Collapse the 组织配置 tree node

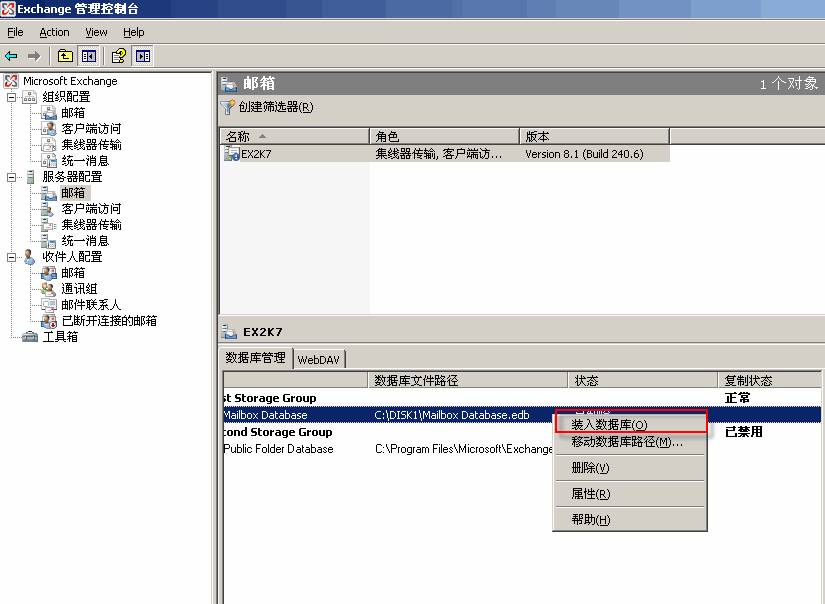click(12, 97)
